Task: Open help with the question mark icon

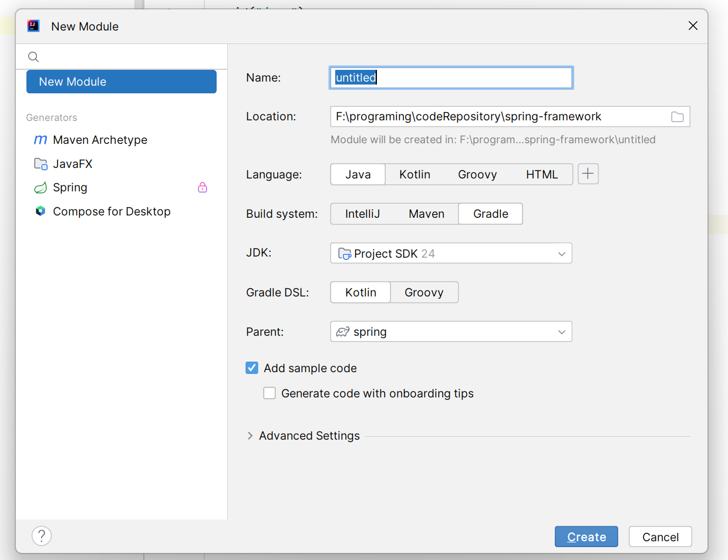Action: [42, 536]
